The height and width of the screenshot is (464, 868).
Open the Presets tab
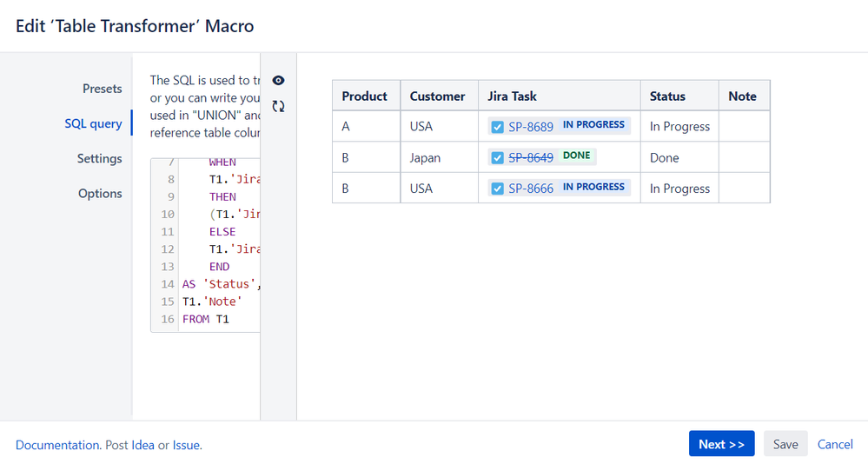102,89
